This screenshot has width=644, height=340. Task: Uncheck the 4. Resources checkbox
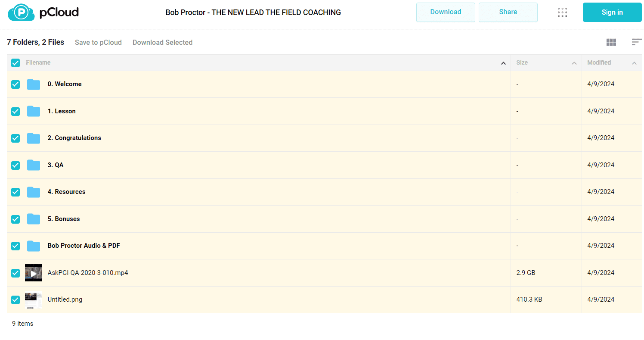15,192
